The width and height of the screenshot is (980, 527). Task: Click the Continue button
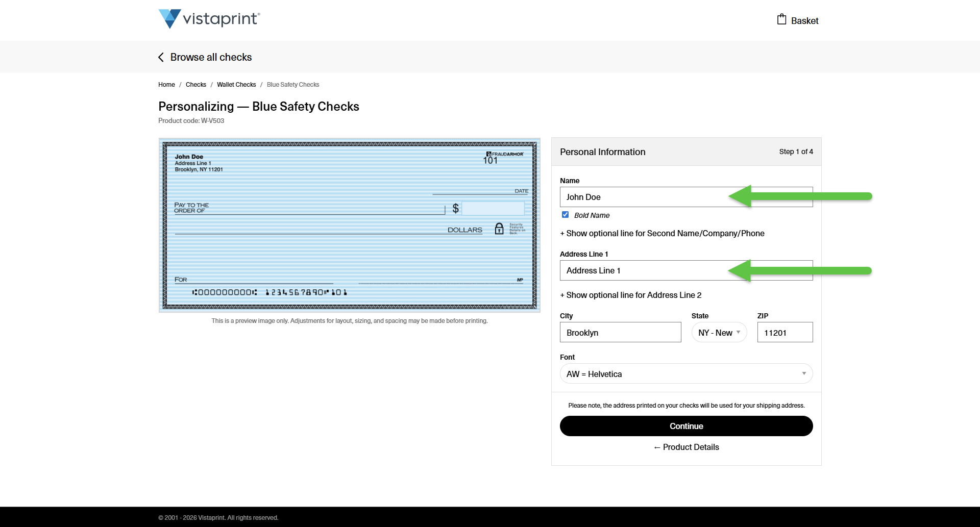pyautogui.click(x=686, y=426)
